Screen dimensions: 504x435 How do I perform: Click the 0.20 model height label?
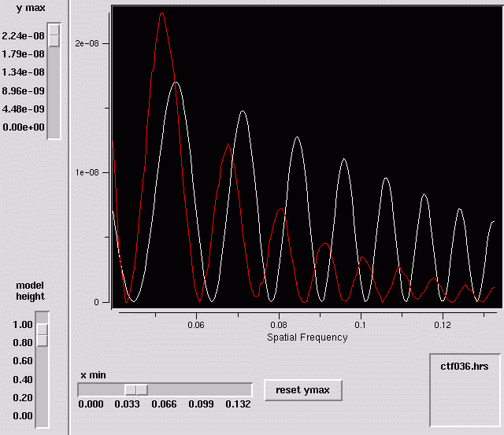[23, 398]
